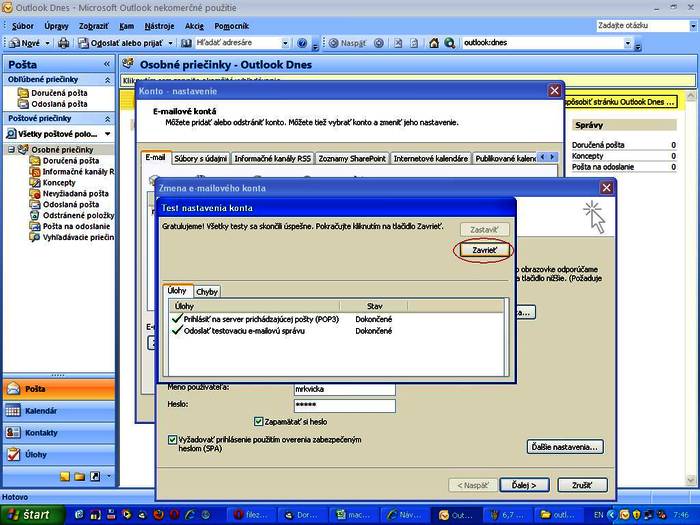Screen dimensions: 700x525
Task: Toggle the SPA secure password login checkbox
Action: coord(172,440)
